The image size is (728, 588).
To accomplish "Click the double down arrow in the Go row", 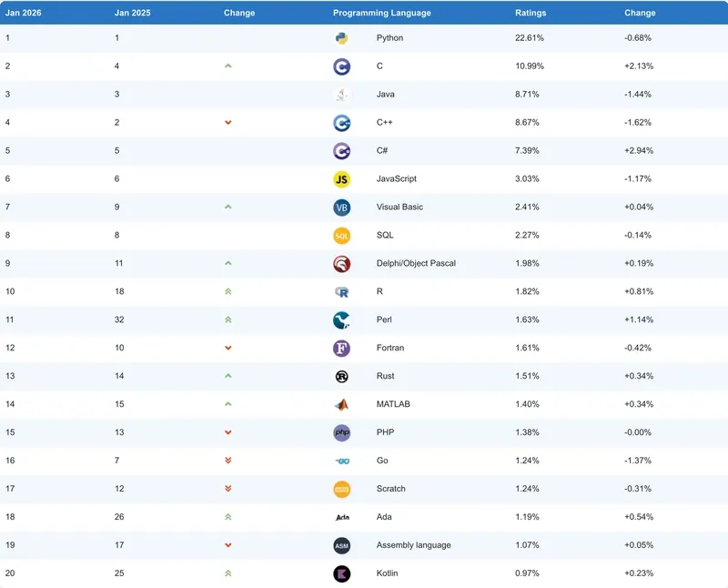I will [228, 461].
